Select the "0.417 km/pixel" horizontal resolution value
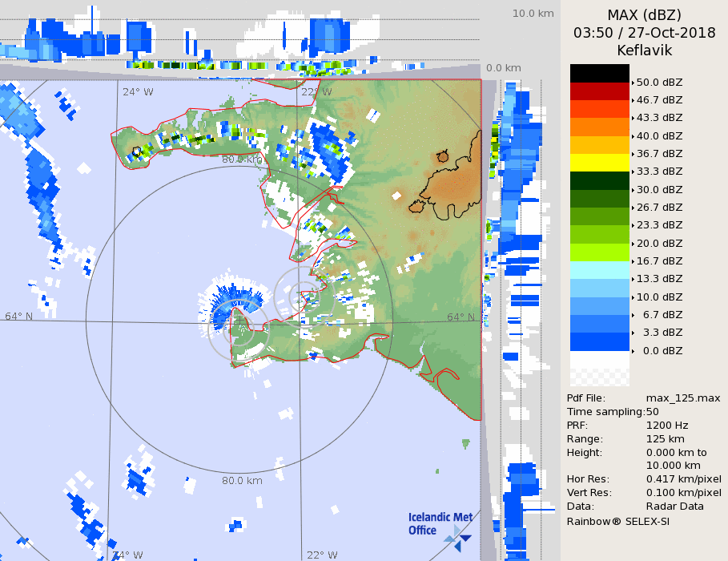Viewport: 728px width, 561px height. [683, 479]
